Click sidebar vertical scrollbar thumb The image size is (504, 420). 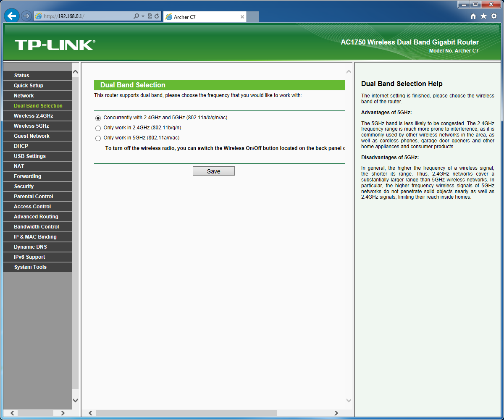(x=76, y=233)
